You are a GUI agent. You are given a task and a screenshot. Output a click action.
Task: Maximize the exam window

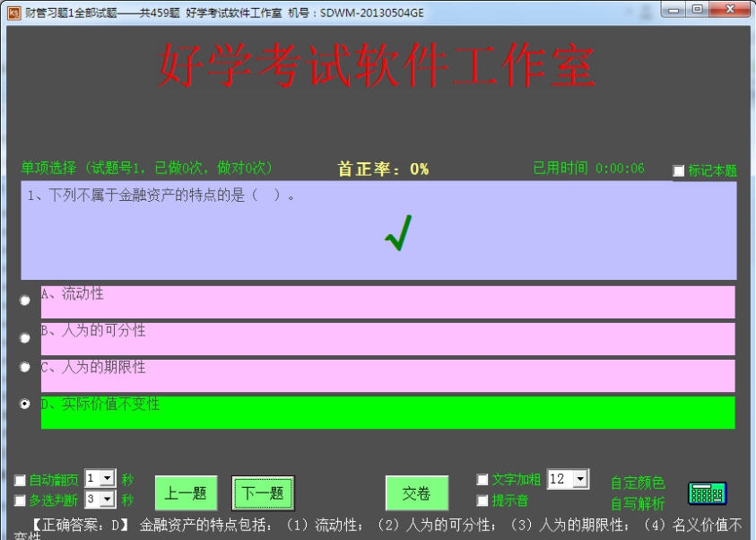[697, 10]
